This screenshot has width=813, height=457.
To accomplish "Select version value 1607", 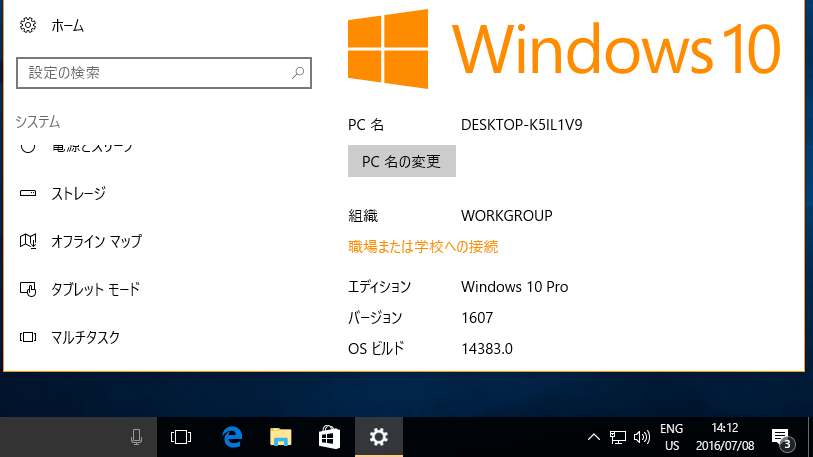I will pos(477,317).
